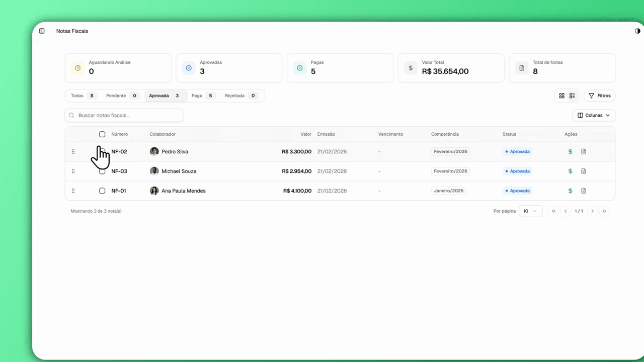Image resolution: width=644 pixels, height=362 pixels.
Task: Click the pay dollar icon for NF-03
Action: (x=570, y=171)
